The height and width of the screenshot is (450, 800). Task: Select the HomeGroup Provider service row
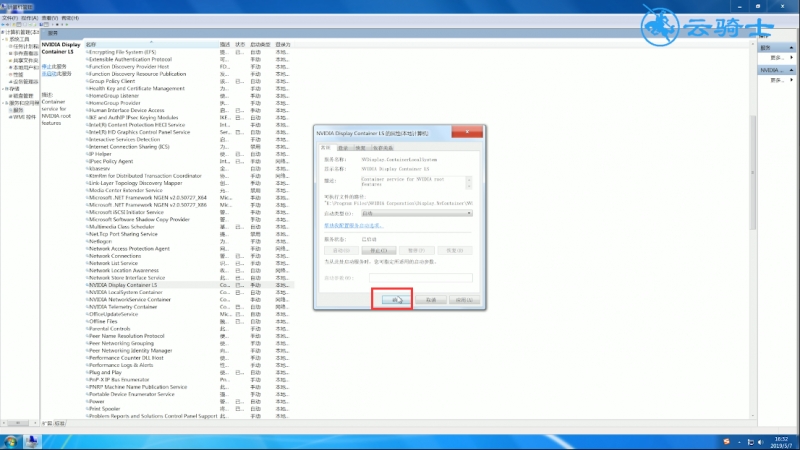[189, 103]
